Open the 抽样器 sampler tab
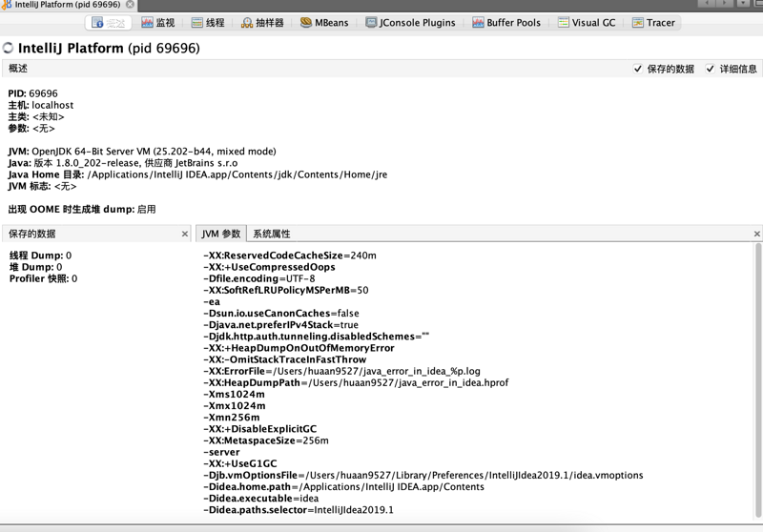 click(262, 23)
